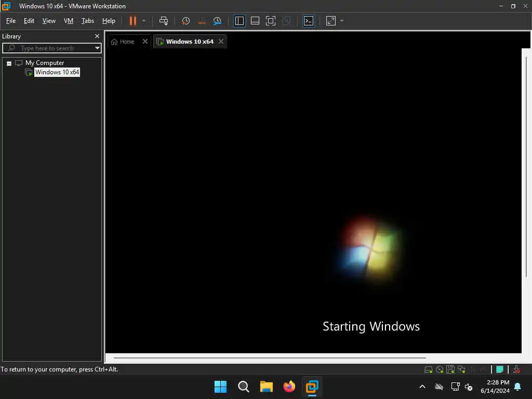Open the clock showing 2:28 PM
532x399 pixels.
coord(495,387)
